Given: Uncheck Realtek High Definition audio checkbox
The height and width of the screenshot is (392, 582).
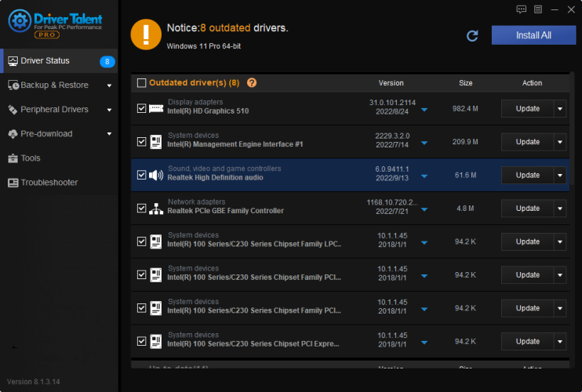Looking at the screenshot, I should [141, 175].
